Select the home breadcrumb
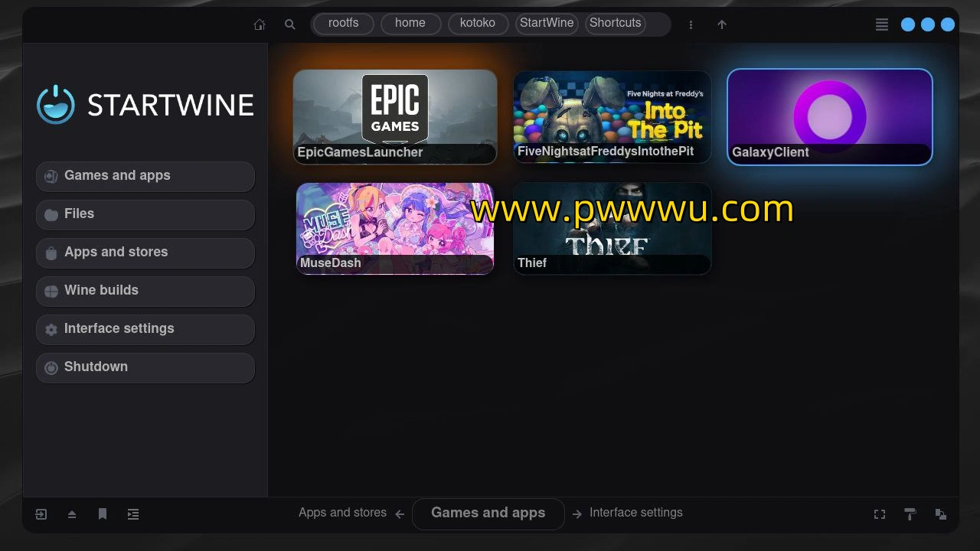The height and width of the screenshot is (551, 980). (410, 24)
